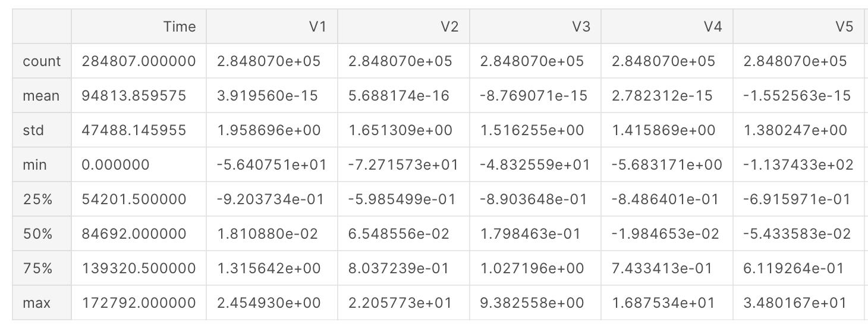Click the 75% row label
Image resolution: width=868 pixels, height=331 pixels.
pyautogui.click(x=37, y=268)
